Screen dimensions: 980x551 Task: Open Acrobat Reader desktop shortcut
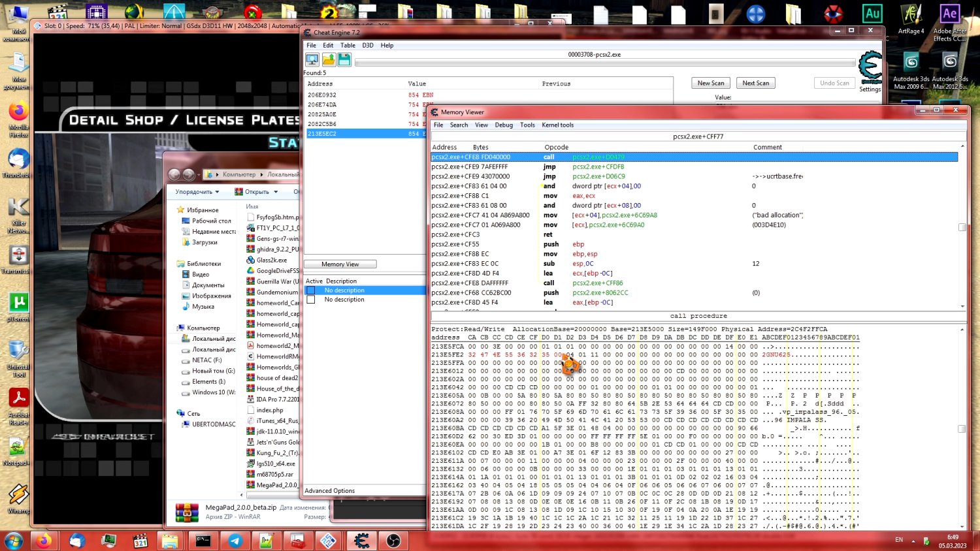coord(18,407)
